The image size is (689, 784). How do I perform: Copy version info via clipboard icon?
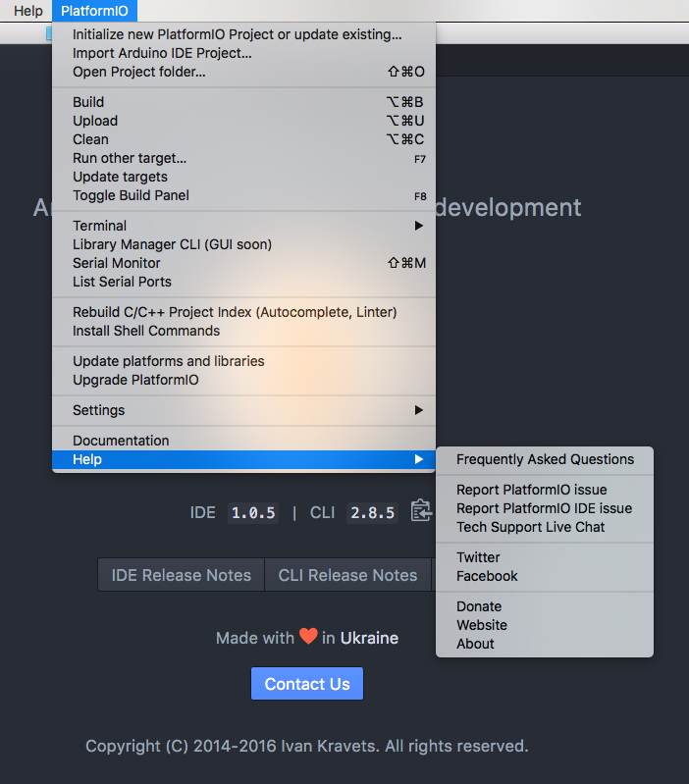click(x=421, y=511)
